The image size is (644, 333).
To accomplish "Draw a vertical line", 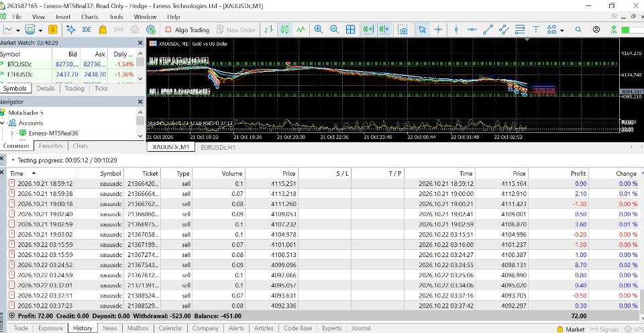I will 456,30.
